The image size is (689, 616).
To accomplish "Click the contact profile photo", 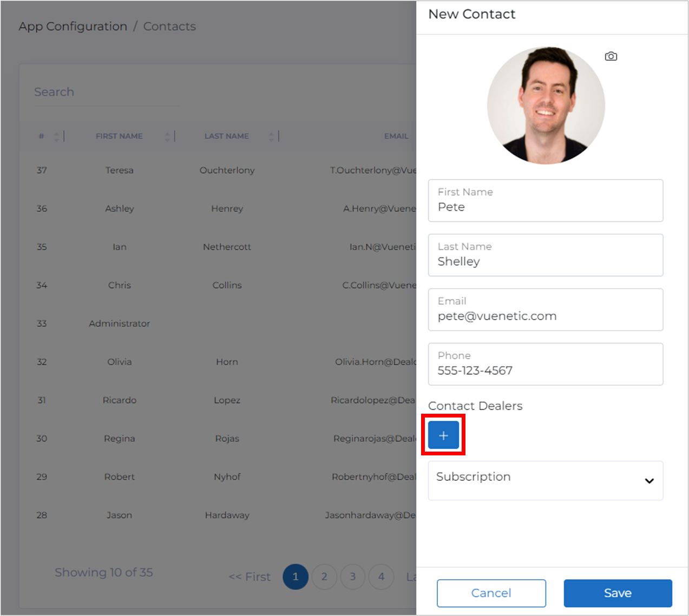I will click(x=546, y=105).
